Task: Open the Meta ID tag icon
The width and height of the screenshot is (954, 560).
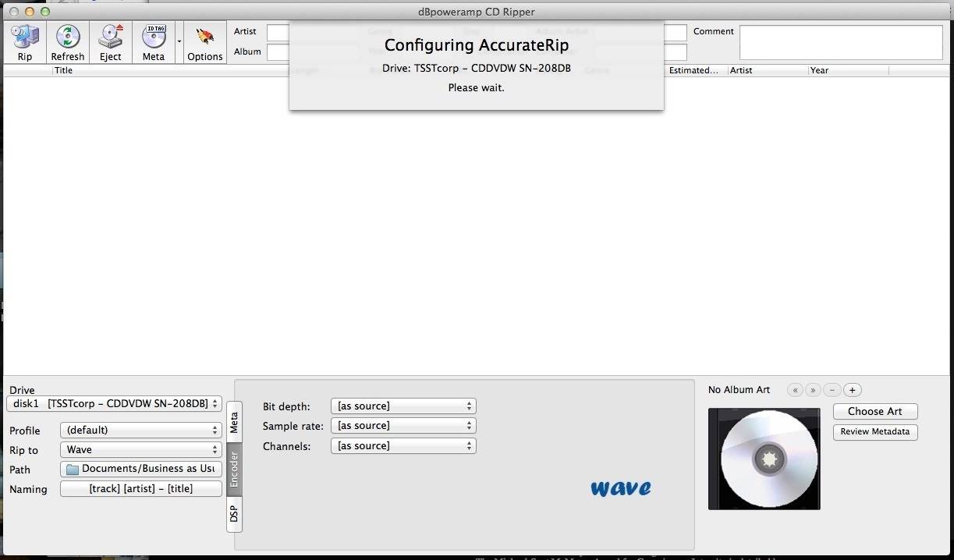Action: click(x=154, y=43)
